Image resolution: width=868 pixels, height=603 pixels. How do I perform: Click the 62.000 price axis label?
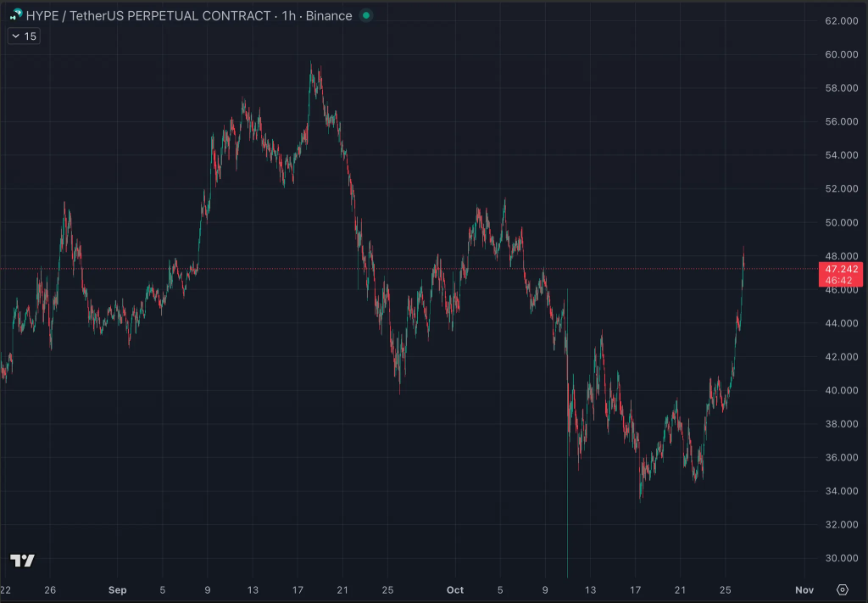(840, 20)
